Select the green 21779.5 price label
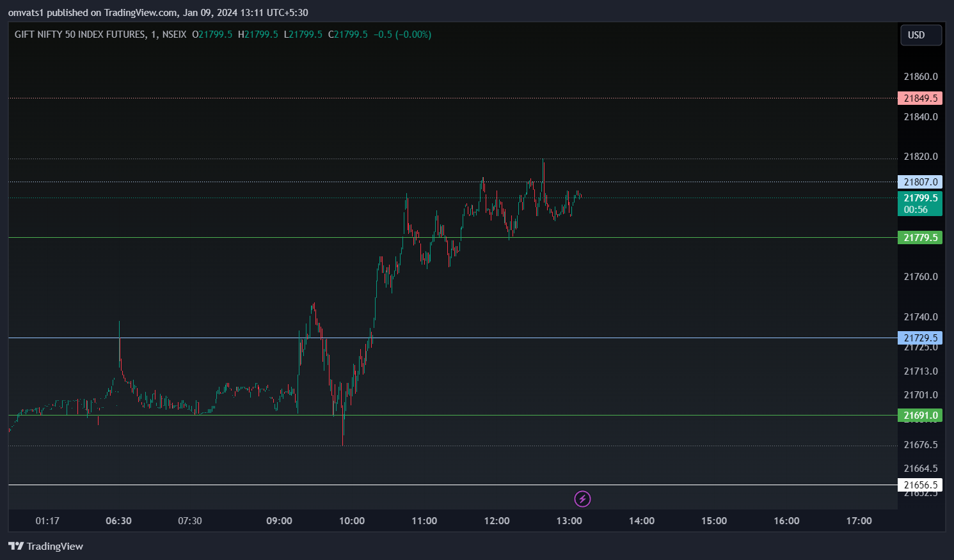 click(x=920, y=238)
